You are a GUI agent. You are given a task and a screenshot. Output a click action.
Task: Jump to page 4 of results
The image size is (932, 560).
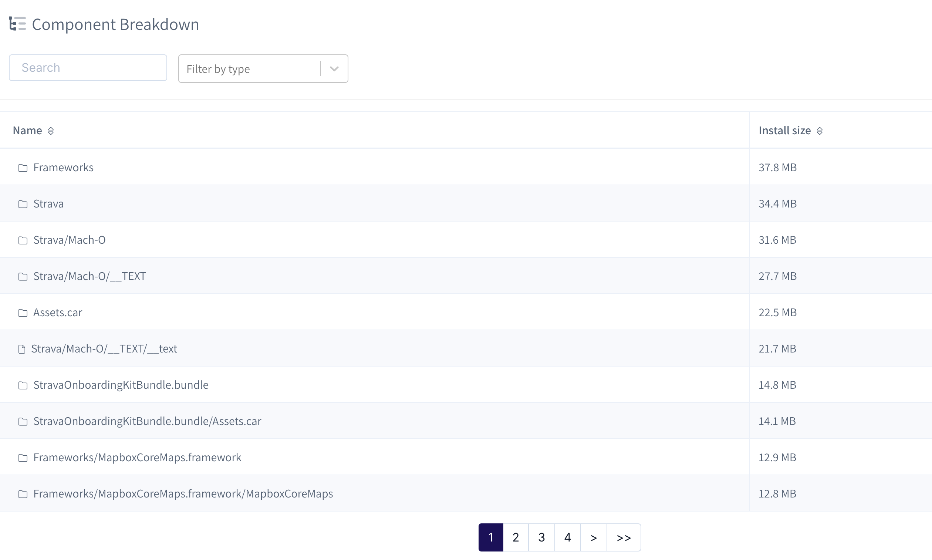567,537
